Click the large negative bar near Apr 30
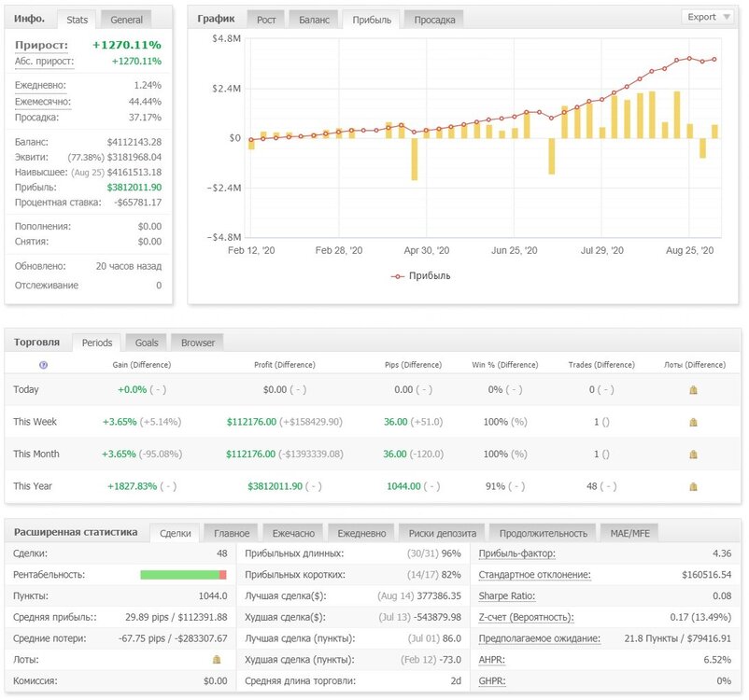This screenshot has width=749, height=700. click(414, 159)
